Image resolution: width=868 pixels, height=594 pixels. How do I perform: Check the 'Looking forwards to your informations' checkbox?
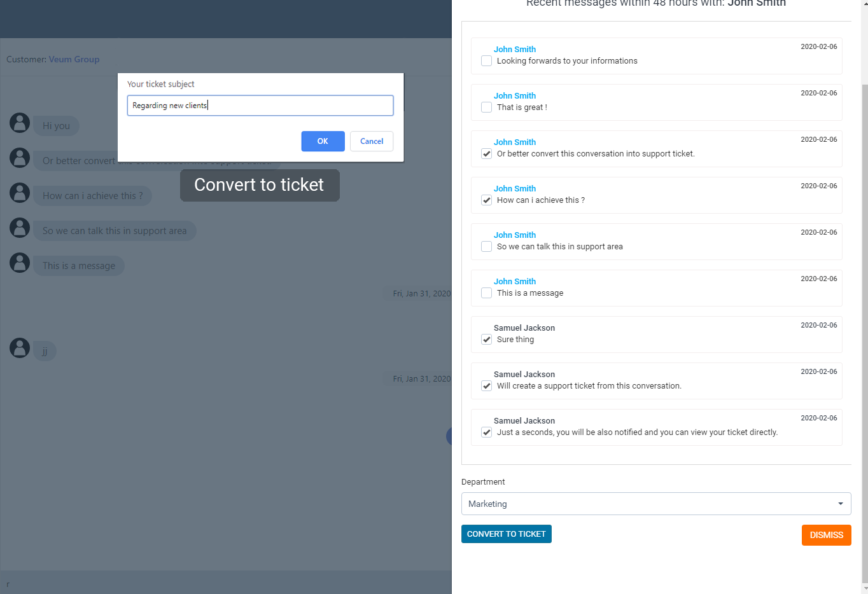(487, 61)
